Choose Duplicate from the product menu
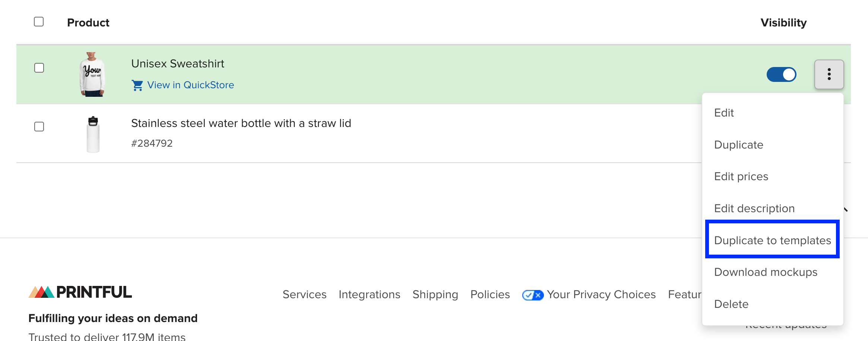Screen dimensions: 868x341 (738, 145)
